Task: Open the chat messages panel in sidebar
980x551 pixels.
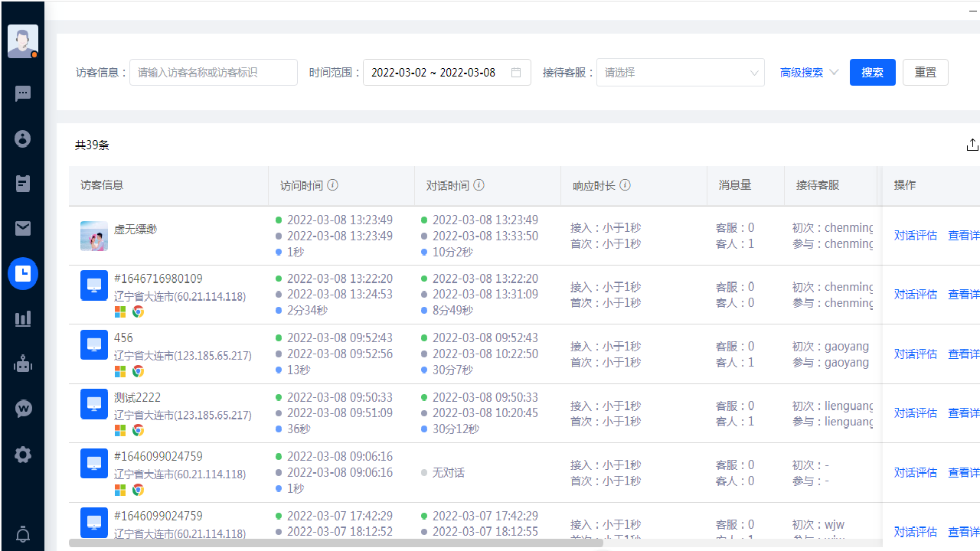Action: 23,93
